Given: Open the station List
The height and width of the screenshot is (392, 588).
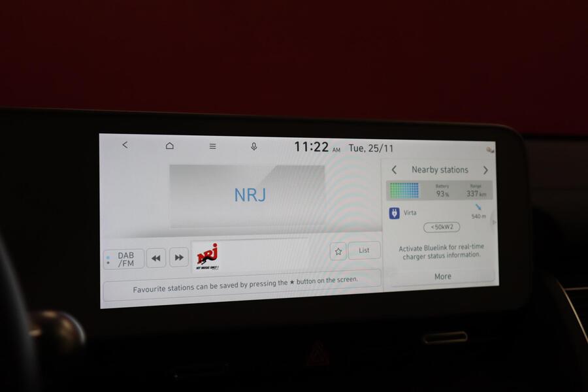Looking at the screenshot, I should (364, 250).
